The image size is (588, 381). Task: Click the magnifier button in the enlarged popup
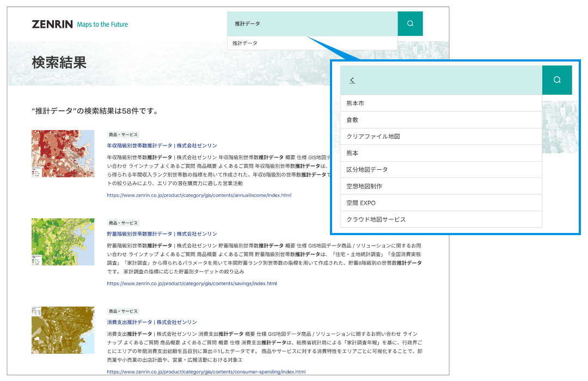557,80
